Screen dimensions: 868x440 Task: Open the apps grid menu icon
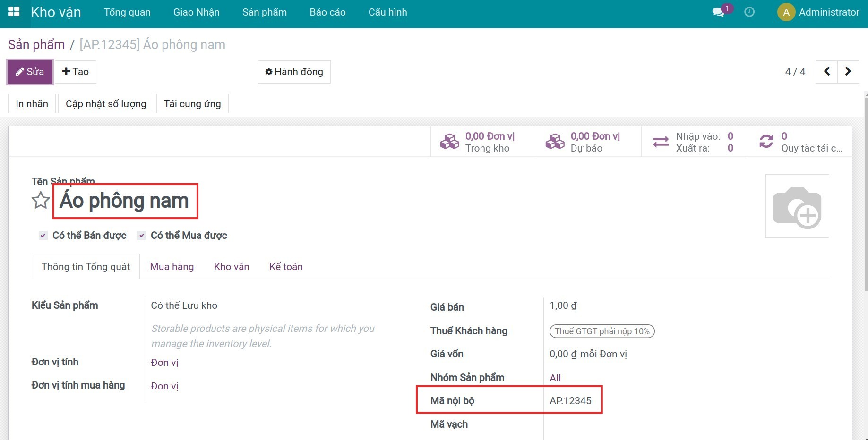click(x=14, y=12)
